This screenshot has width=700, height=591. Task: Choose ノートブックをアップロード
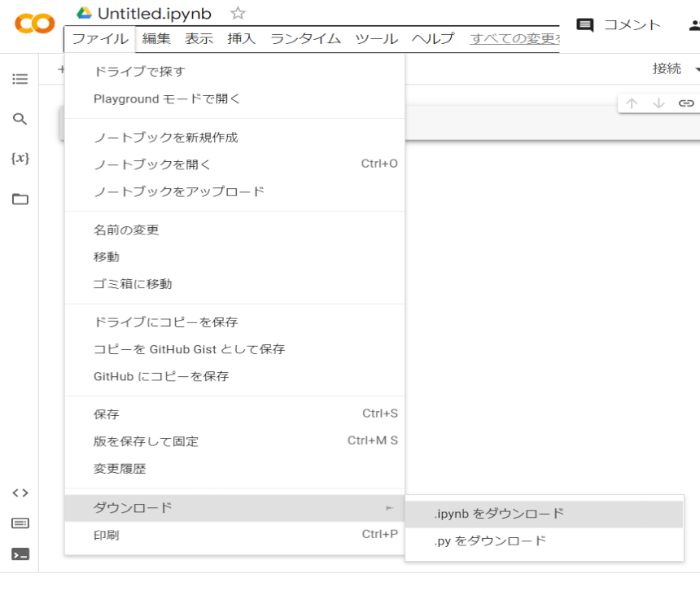[x=179, y=191]
